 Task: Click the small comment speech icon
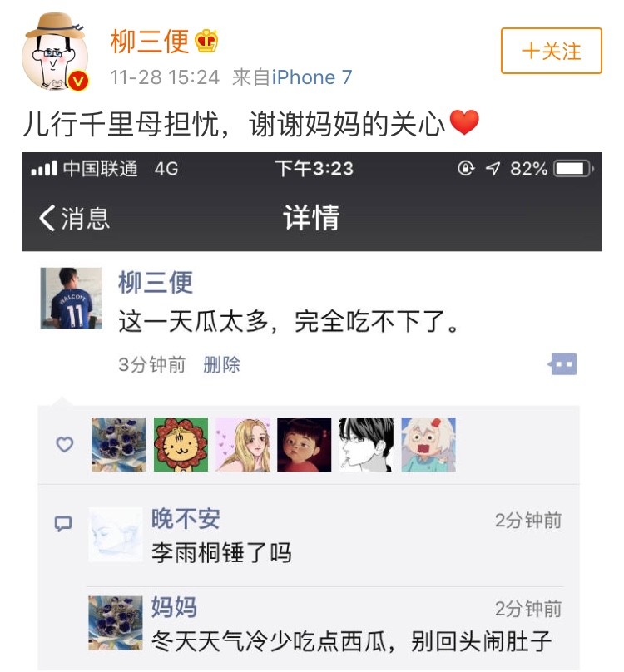point(63,524)
